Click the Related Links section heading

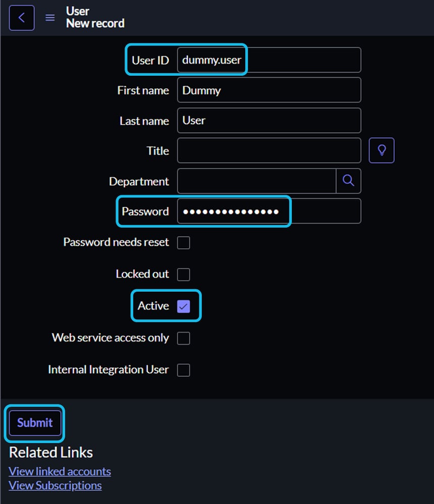(50, 453)
